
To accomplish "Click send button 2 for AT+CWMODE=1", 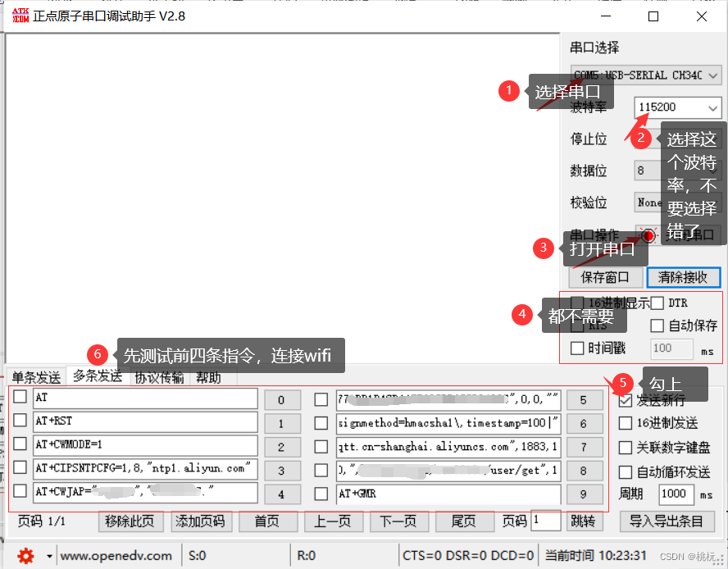I will (282, 448).
